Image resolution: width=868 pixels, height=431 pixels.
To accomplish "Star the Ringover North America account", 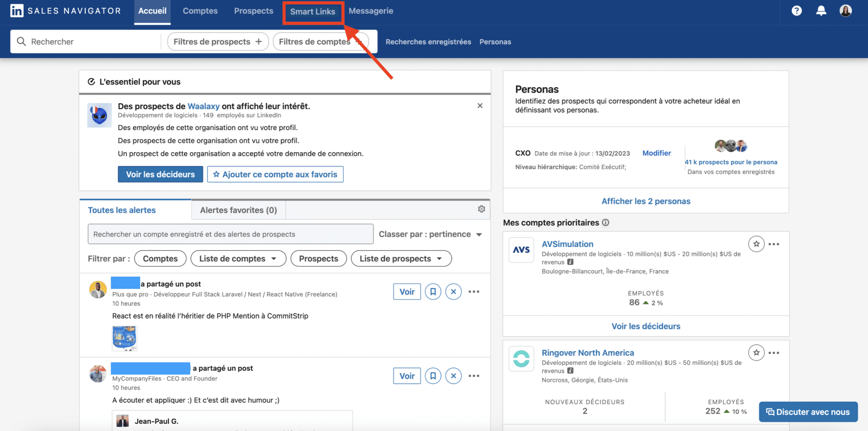I will [x=756, y=352].
